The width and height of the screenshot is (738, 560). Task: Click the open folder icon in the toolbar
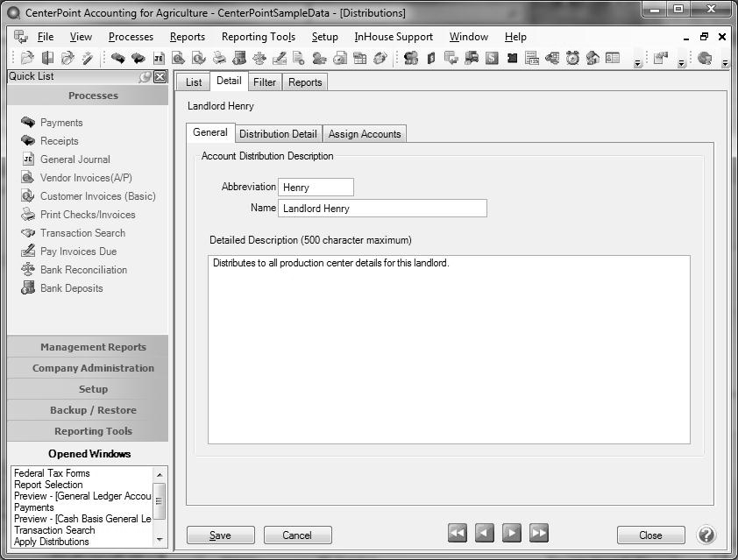[x=27, y=58]
